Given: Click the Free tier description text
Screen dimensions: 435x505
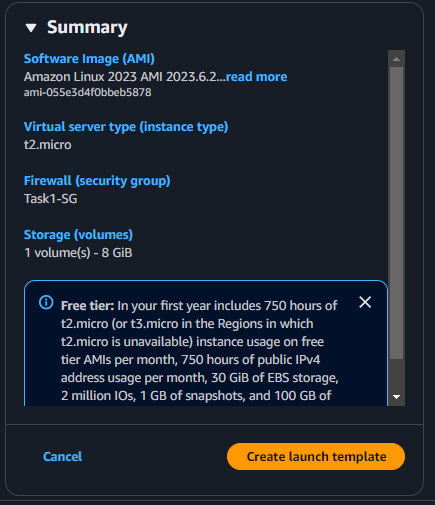Looking at the screenshot, I should 200,351.
